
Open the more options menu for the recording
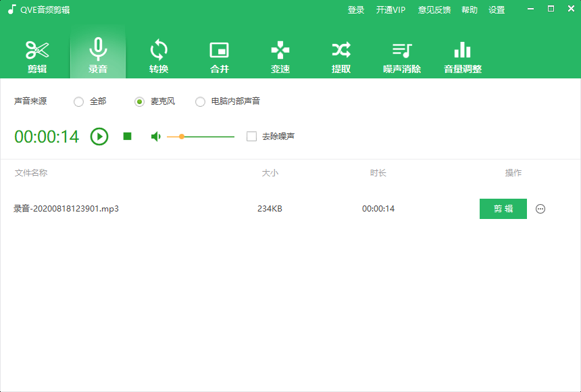click(540, 209)
